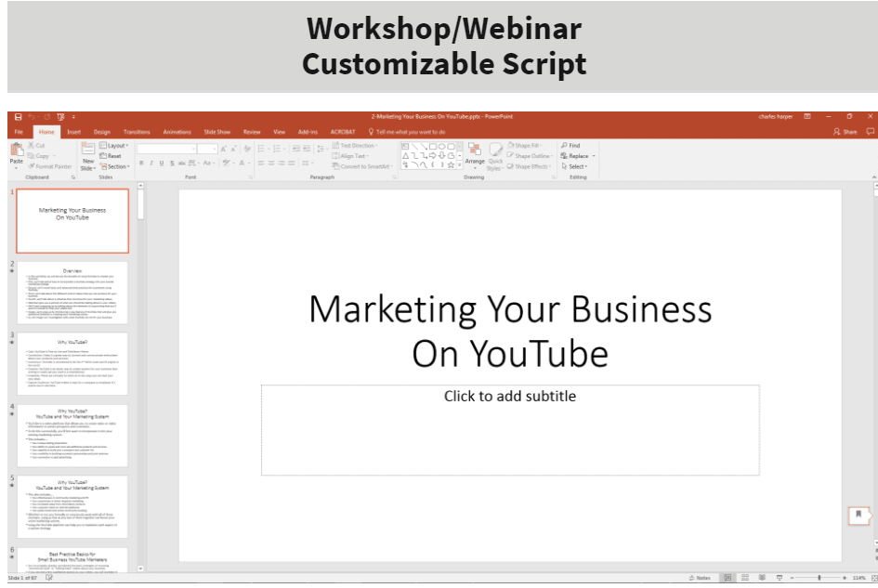Click the zoom out minus button
This screenshot has height=588, width=878.
792,578
